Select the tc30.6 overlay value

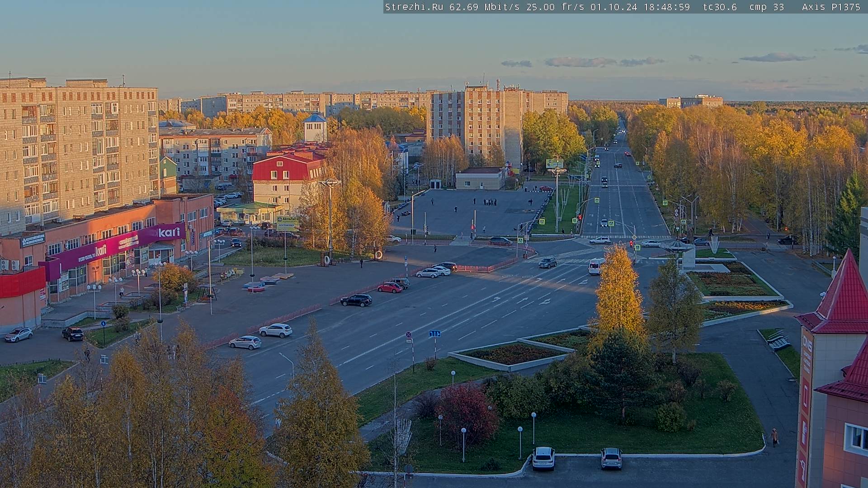(720, 7)
